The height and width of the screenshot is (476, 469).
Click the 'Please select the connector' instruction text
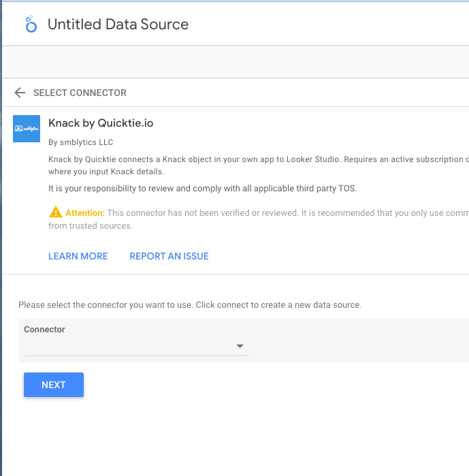(x=190, y=305)
